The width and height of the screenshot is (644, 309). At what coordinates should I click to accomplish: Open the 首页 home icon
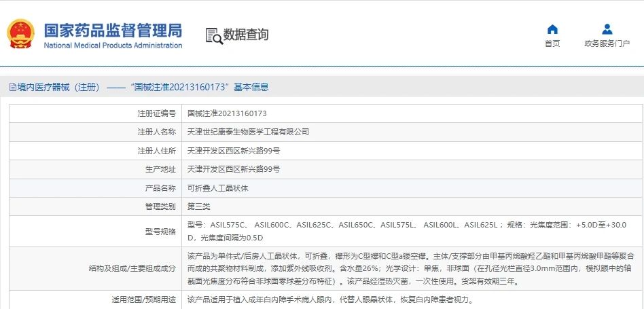552,30
